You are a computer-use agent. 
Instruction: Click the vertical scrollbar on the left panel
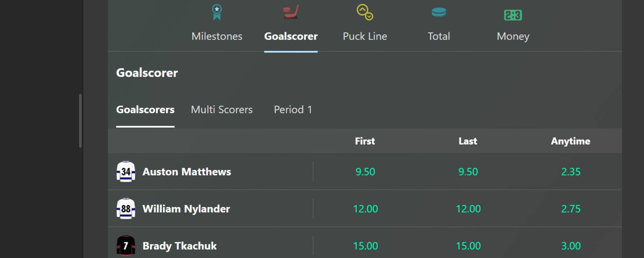coord(80,120)
